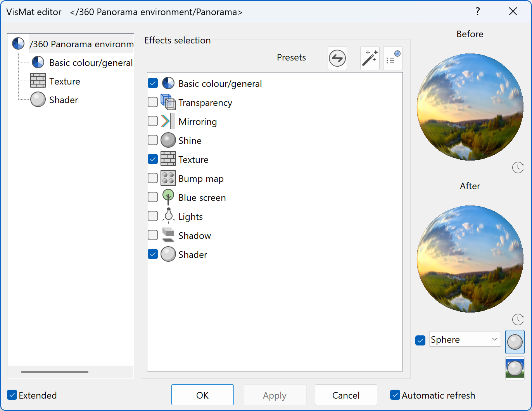Click the Help question mark icon
Screen dimensions: 532x411
click(x=478, y=12)
